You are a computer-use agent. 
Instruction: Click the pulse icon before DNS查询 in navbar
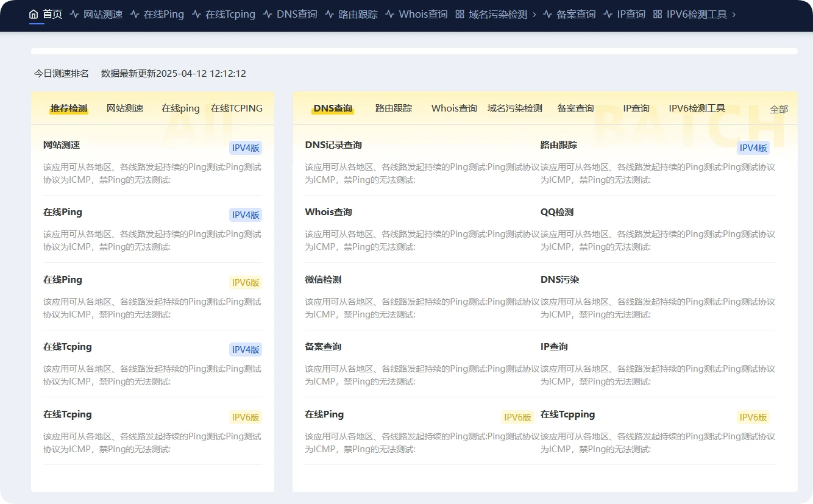pos(268,14)
